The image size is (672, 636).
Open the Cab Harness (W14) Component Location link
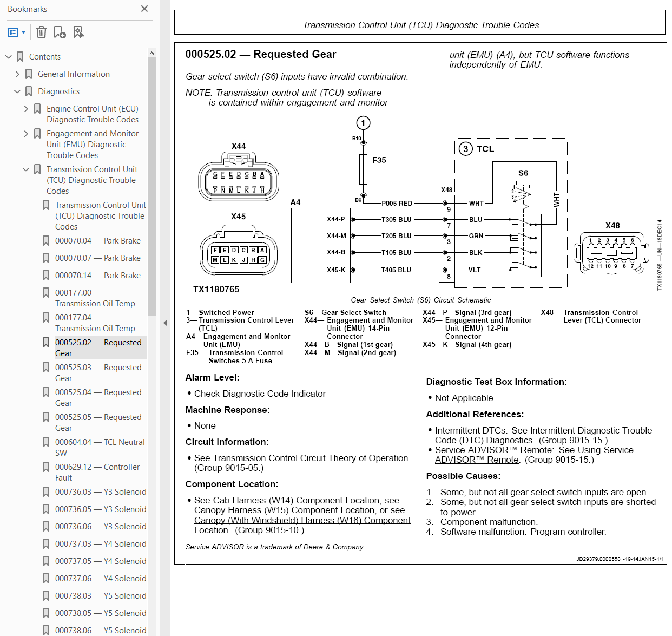[x=287, y=500]
